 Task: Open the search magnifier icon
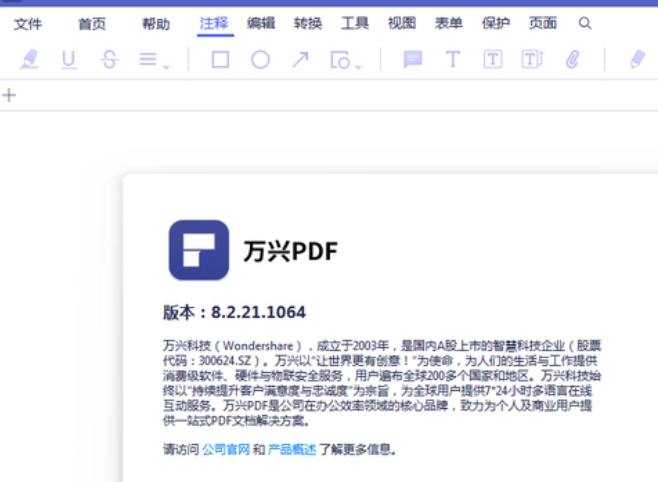(x=585, y=23)
